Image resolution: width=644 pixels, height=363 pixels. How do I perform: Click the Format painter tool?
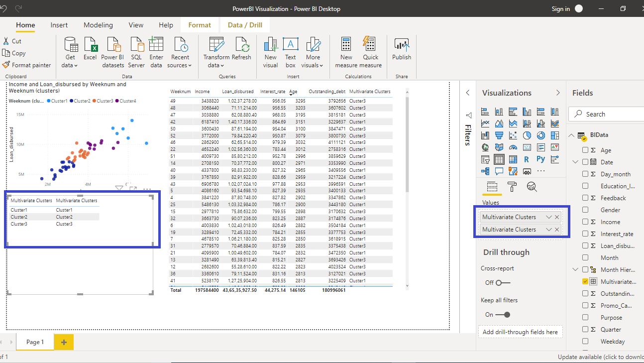click(x=26, y=65)
